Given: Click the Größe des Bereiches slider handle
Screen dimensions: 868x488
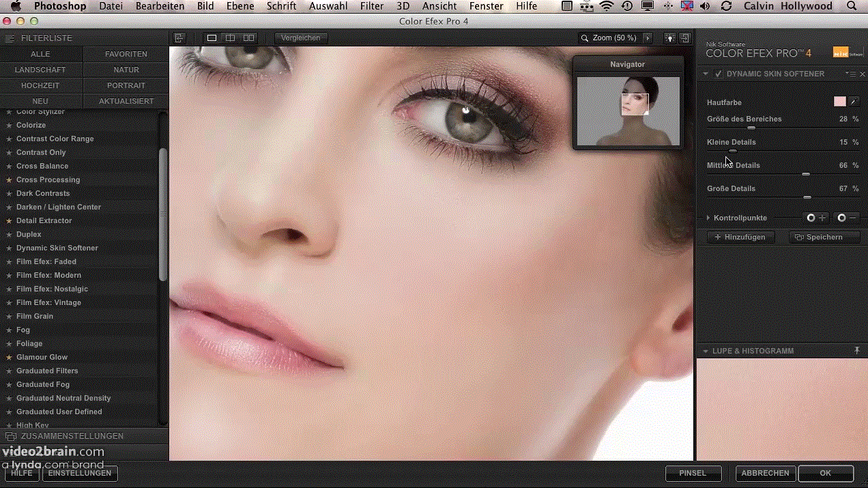Looking at the screenshot, I should coord(751,128).
